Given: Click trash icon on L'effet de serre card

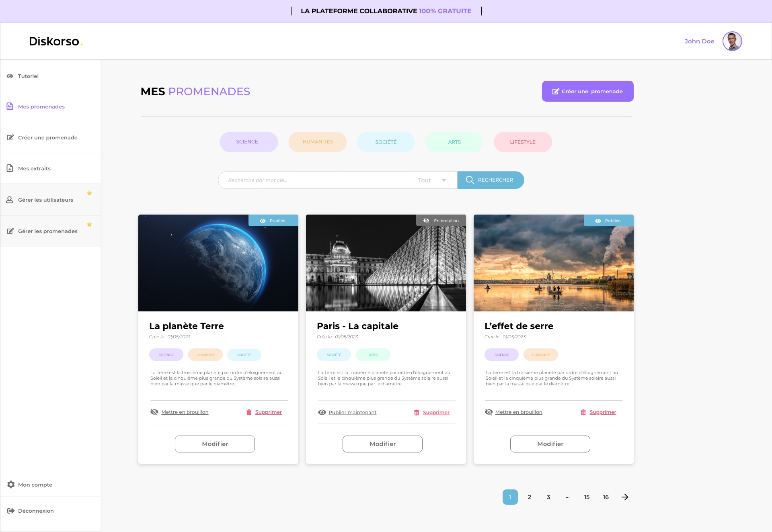Looking at the screenshot, I should (x=583, y=412).
